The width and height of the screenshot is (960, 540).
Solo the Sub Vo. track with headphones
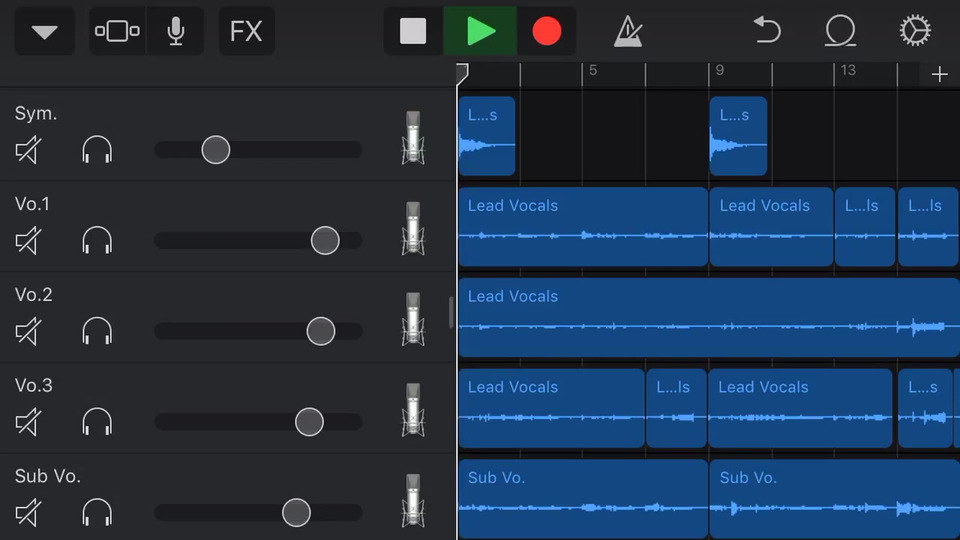(97, 512)
